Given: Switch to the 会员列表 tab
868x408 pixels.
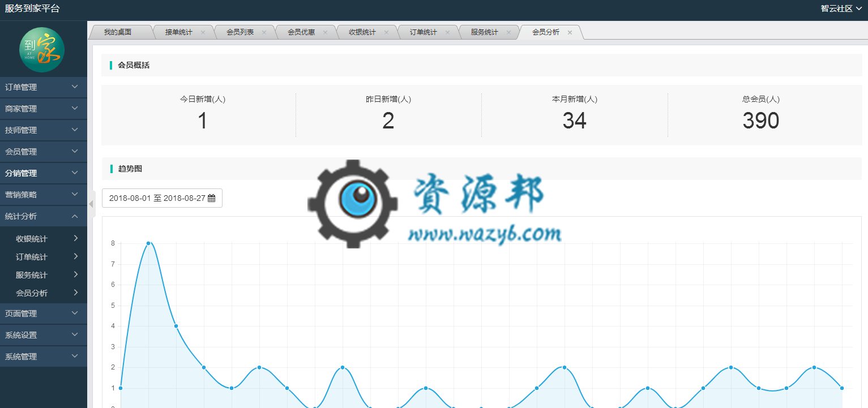Looking at the screenshot, I should click(x=240, y=32).
